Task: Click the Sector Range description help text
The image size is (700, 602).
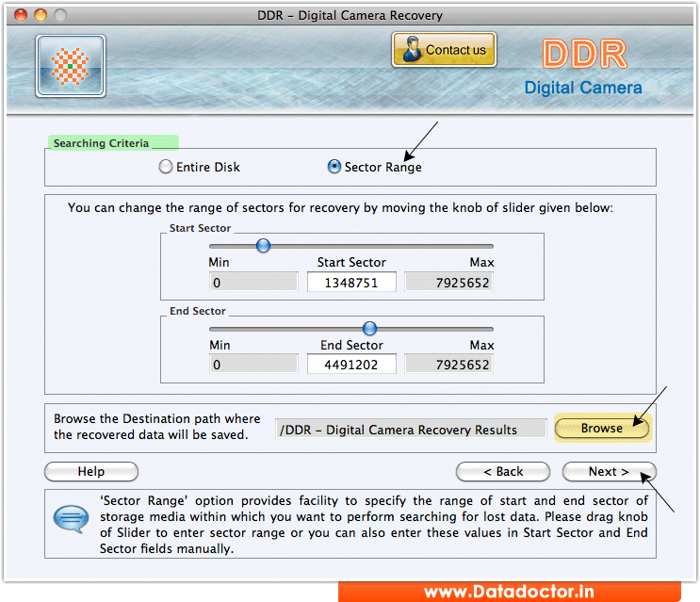Action: click(x=373, y=525)
